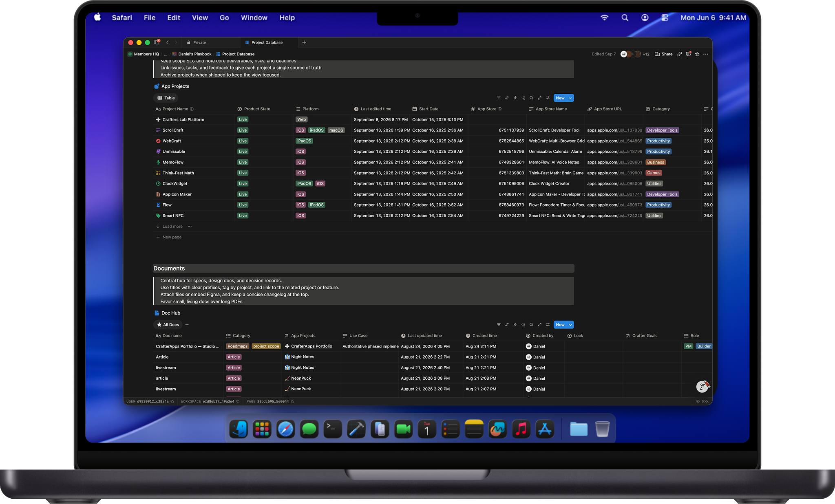Click the Games tag in Think-Fast Math row

click(x=654, y=173)
